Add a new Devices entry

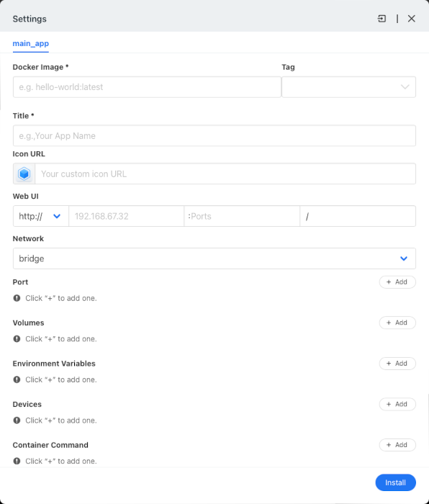coord(397,404)
